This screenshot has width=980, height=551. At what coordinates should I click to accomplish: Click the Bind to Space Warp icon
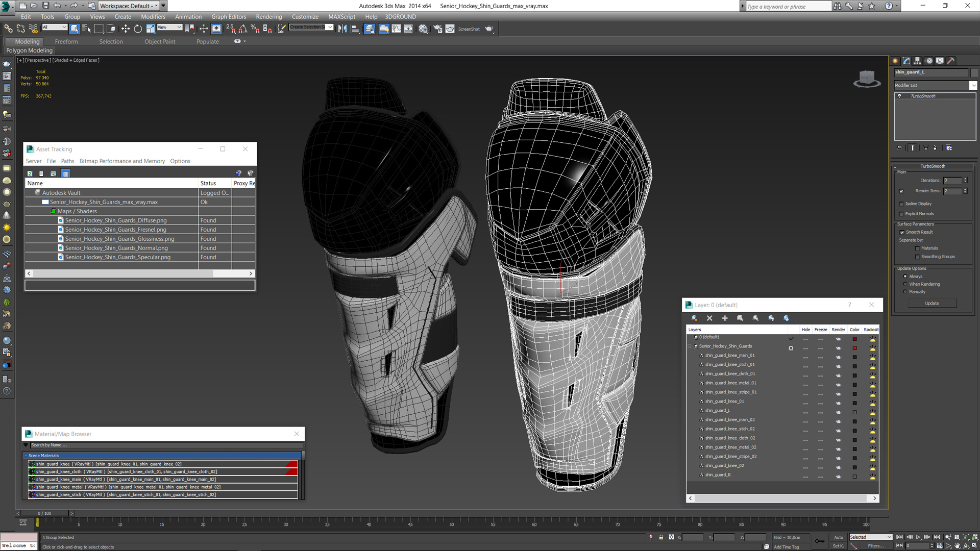coord(33,29)
